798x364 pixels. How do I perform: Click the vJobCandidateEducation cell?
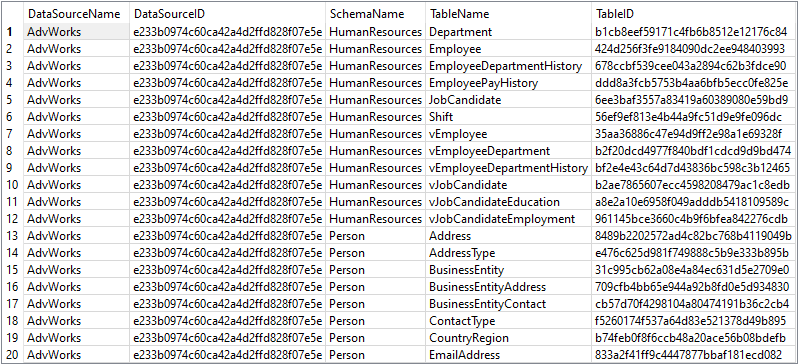508,202
